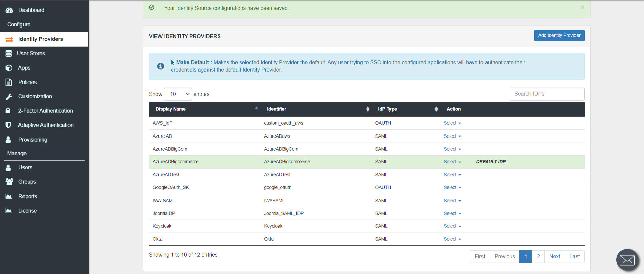Go to the Next page of entries
This screenshot has height=274, width=644.
point(554,256)
